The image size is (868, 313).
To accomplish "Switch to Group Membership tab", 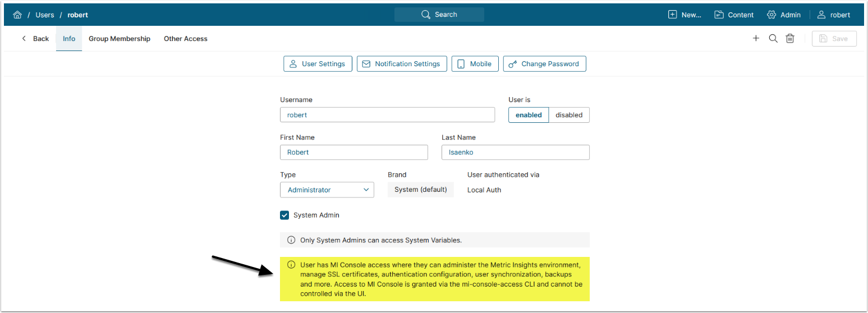I will (x=120, y=39).
